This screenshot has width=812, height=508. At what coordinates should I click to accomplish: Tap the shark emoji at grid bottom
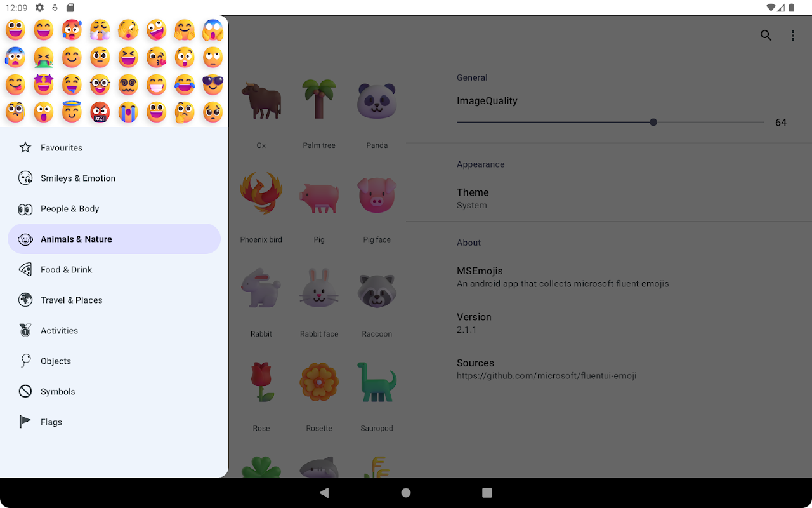319,467
